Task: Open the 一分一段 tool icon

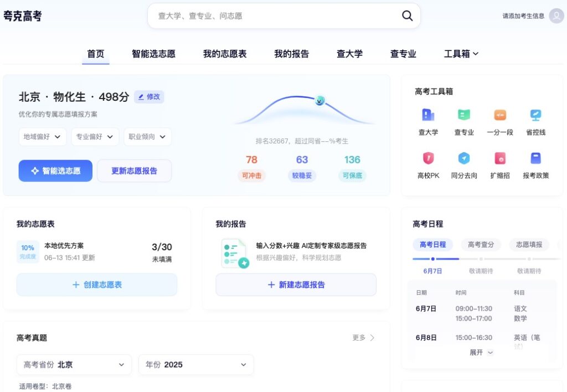Action: pyautogui.click(x=500, y=122)
